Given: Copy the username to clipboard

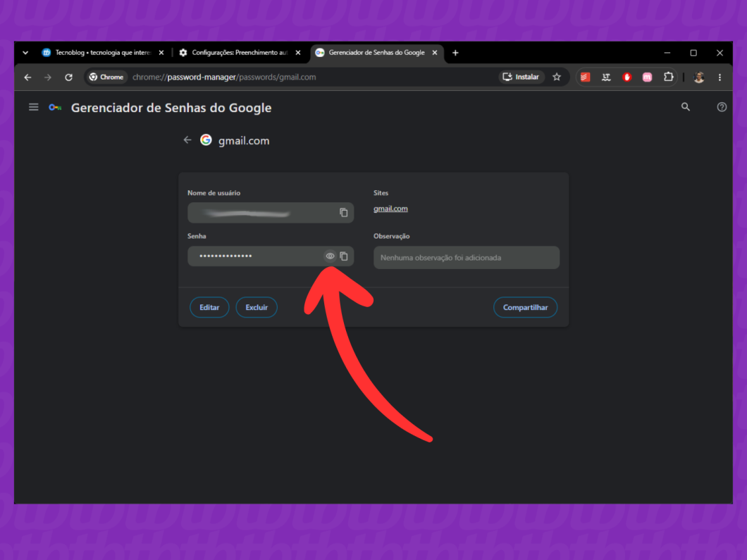Looking at the screenshot, I should point(343,213).
